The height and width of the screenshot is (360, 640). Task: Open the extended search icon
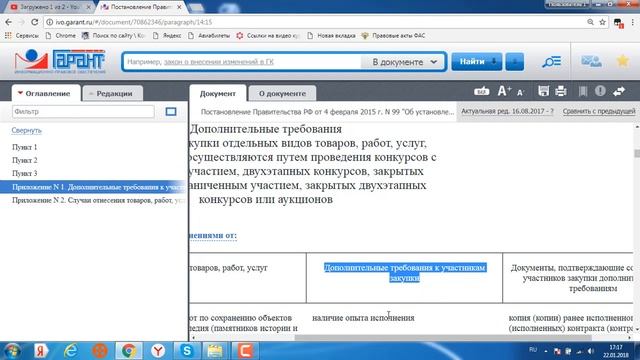click(551, 62)
